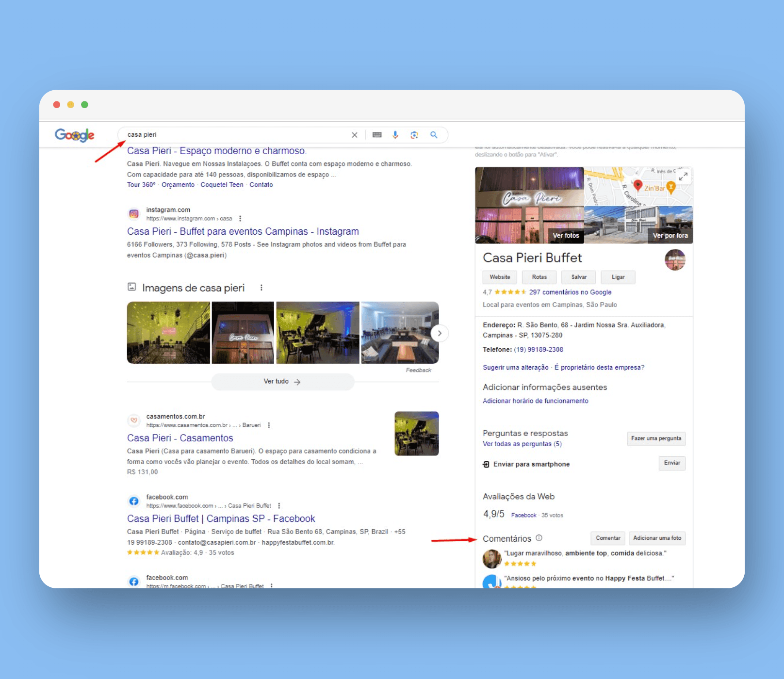Click the Salvar button
Screen dimensions: 784x679
(579, 277)
